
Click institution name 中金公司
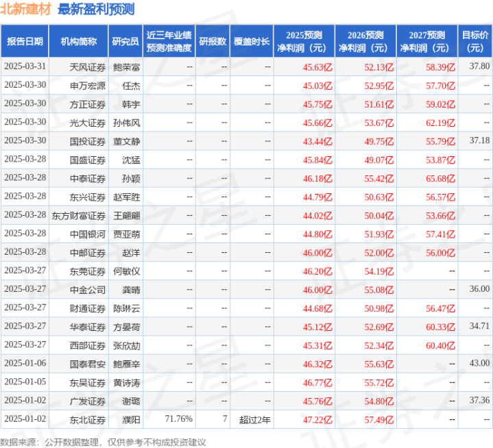[87, 290]
